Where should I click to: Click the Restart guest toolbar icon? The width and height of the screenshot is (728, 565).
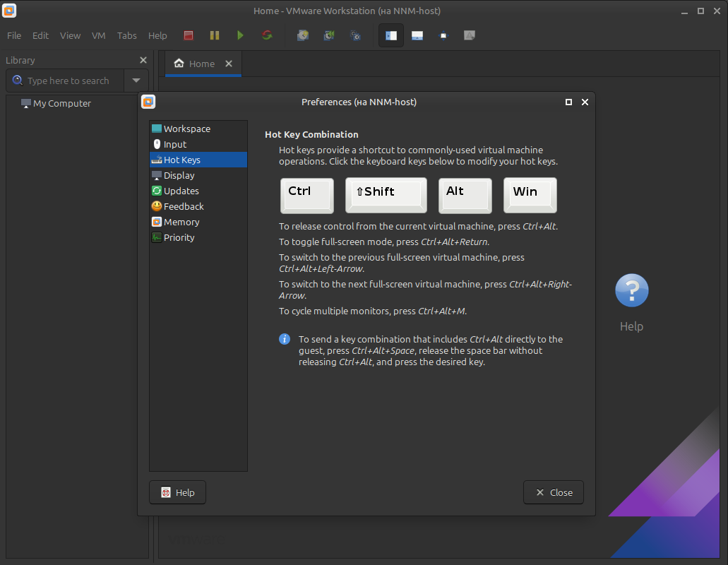267,35
